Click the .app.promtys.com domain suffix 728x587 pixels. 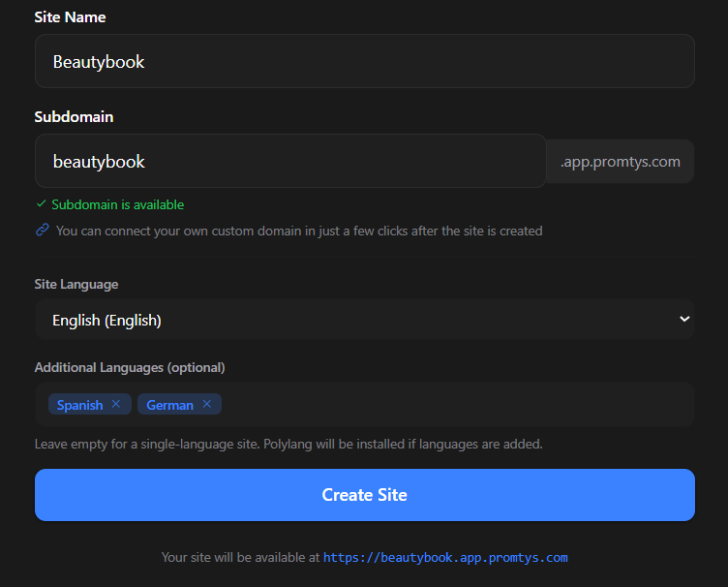[620, 161]
